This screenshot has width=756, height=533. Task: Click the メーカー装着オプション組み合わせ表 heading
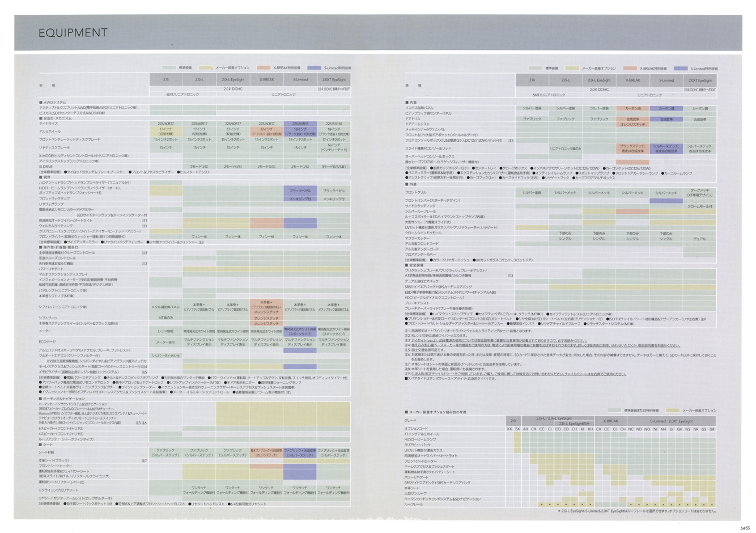[x=436, y=412]
